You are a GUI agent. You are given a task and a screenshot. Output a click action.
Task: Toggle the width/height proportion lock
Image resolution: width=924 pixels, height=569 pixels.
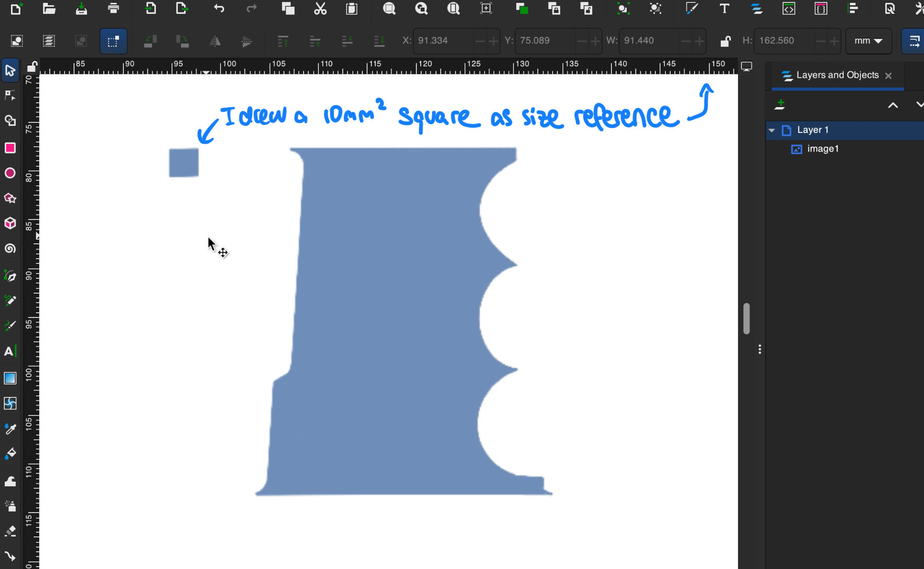[726, 41]
